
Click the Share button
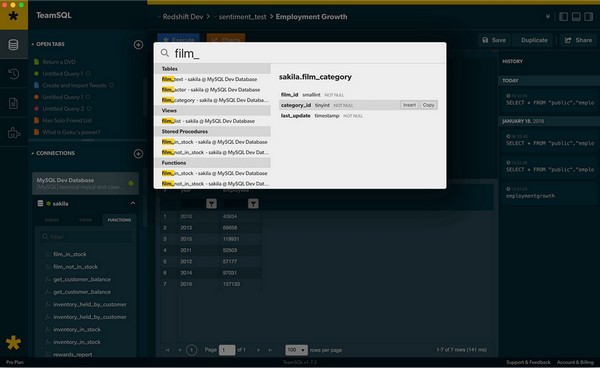click(579, 40)
